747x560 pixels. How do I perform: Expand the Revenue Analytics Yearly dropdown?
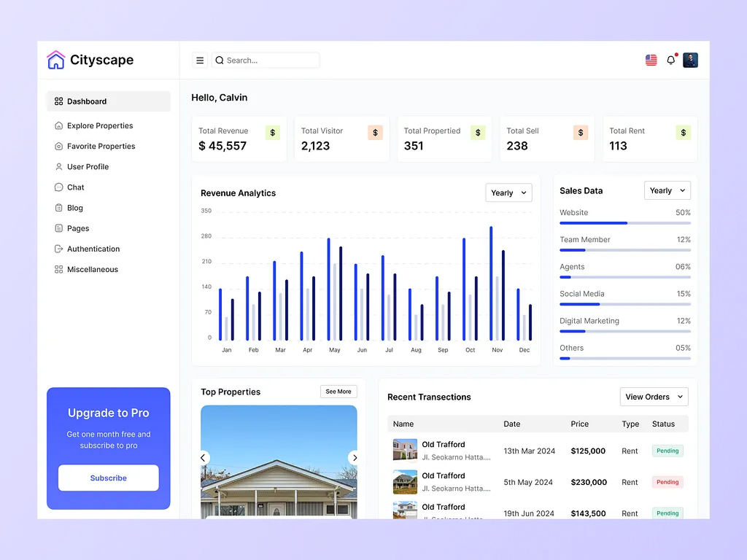pyautogui.click(x=508, y=193)
